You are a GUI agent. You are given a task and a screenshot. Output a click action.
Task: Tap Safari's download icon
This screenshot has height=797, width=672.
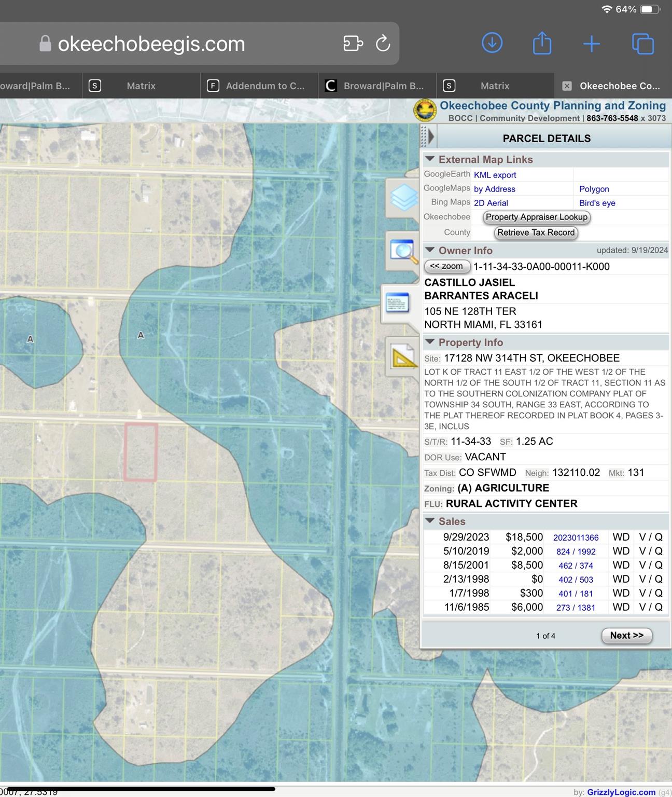[492, 44]
